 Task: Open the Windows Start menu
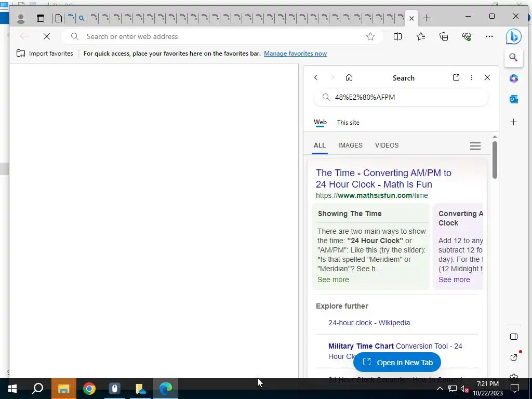click(x=12, y=389)
